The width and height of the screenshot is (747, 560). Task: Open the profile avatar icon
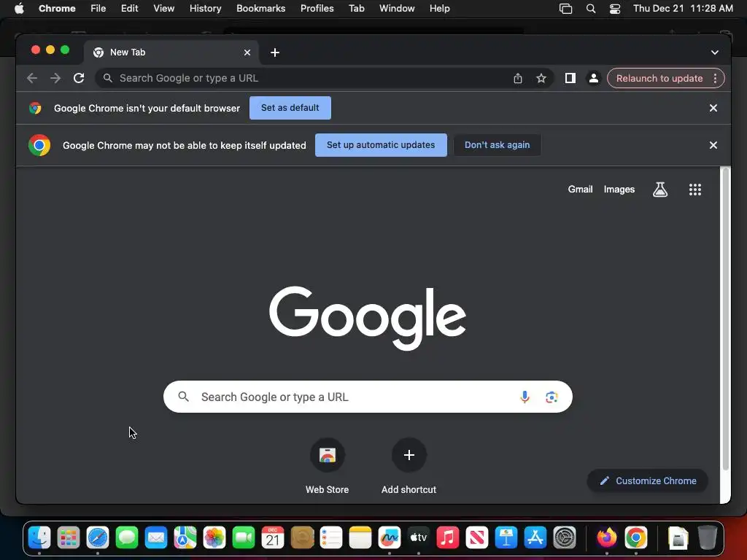tap(594, 78)
